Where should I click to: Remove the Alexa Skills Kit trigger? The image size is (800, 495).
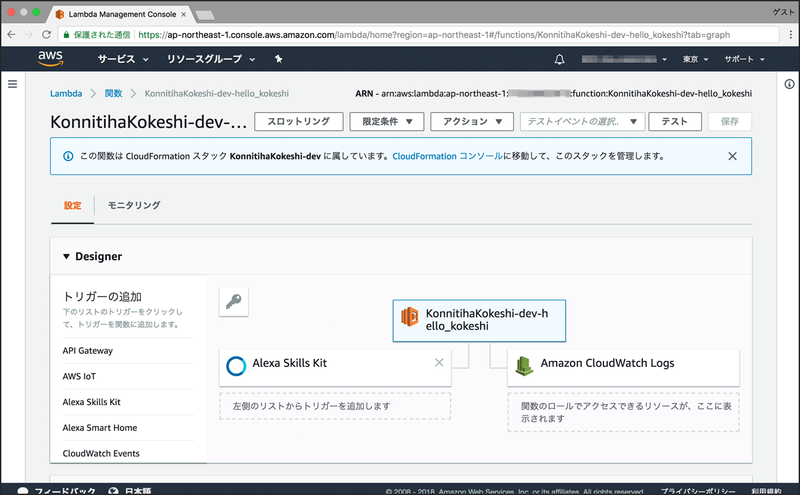[x=439, y=362]
